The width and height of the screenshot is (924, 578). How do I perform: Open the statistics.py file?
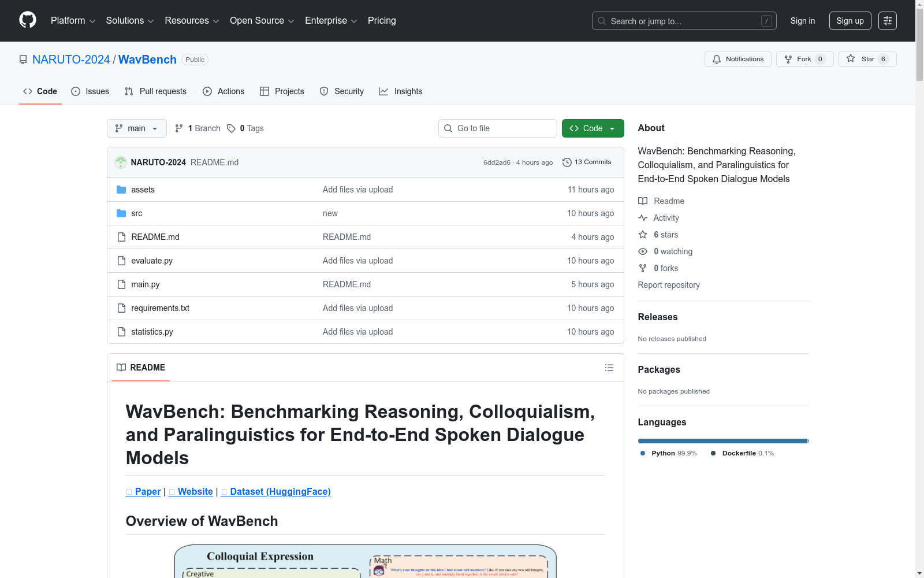152,332
